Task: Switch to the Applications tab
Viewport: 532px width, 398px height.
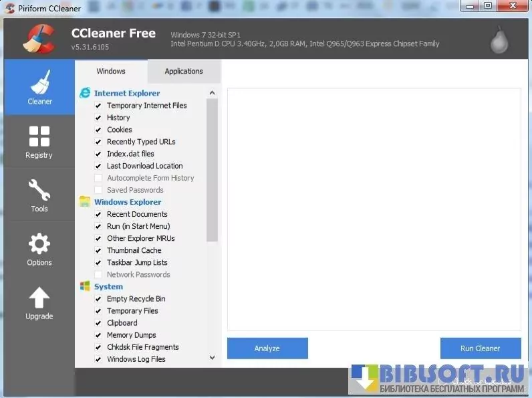Action: [x=184, y=72]
